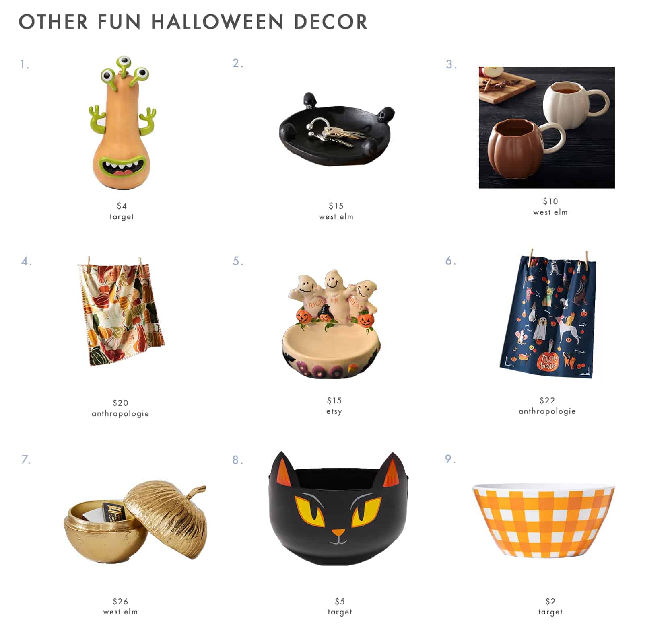
Task: Open target link under gingham bowl
Action: point(550,612)
